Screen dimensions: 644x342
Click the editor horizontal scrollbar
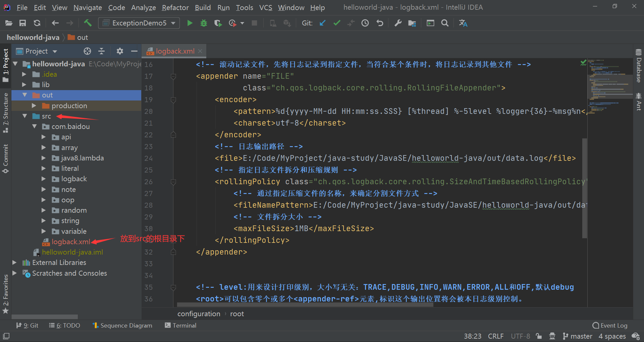305,305
